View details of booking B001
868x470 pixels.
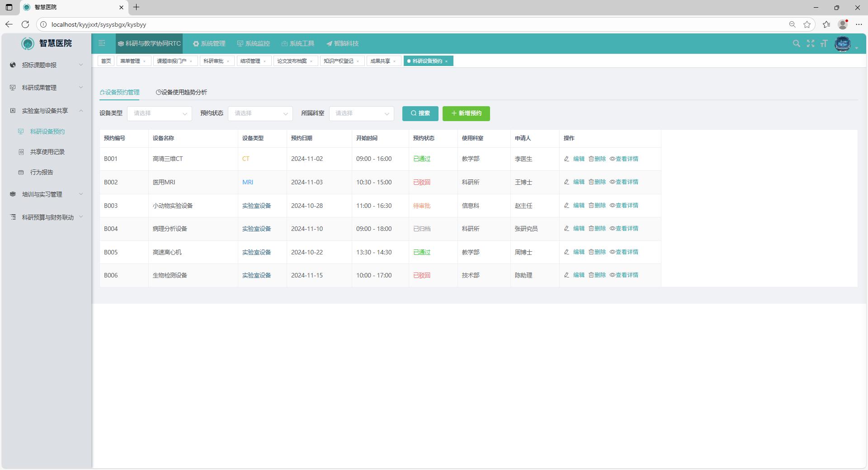pyautogui.click(x=624, y=159)
